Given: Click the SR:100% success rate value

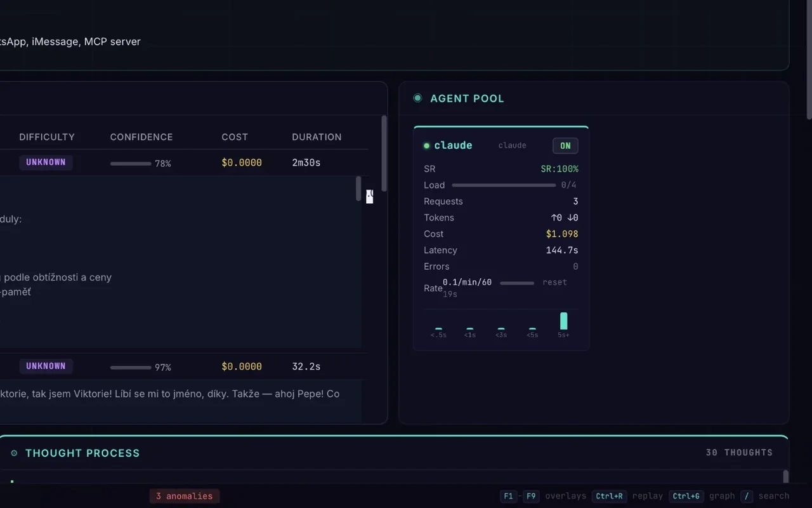Looking at the screenshot, I should (x=560, y=169).
